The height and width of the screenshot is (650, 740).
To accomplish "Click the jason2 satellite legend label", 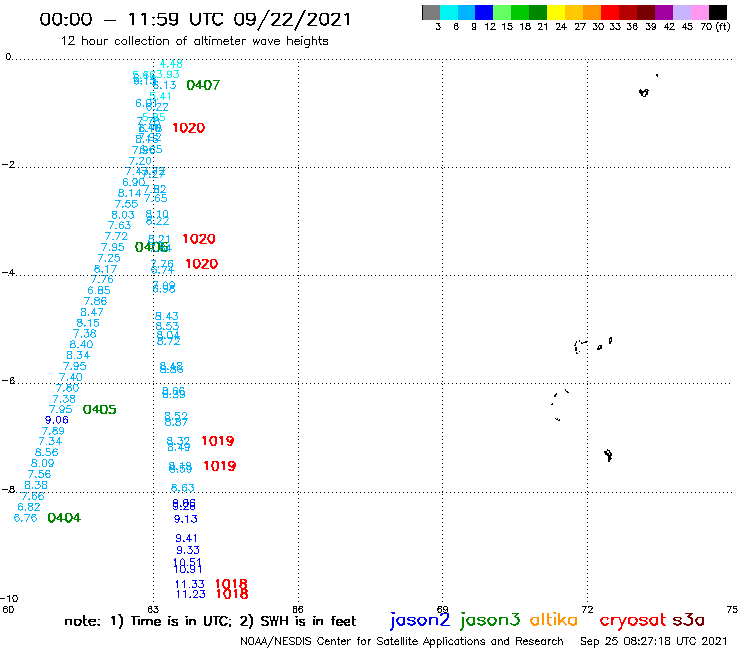I will click(x=420, y=621).
